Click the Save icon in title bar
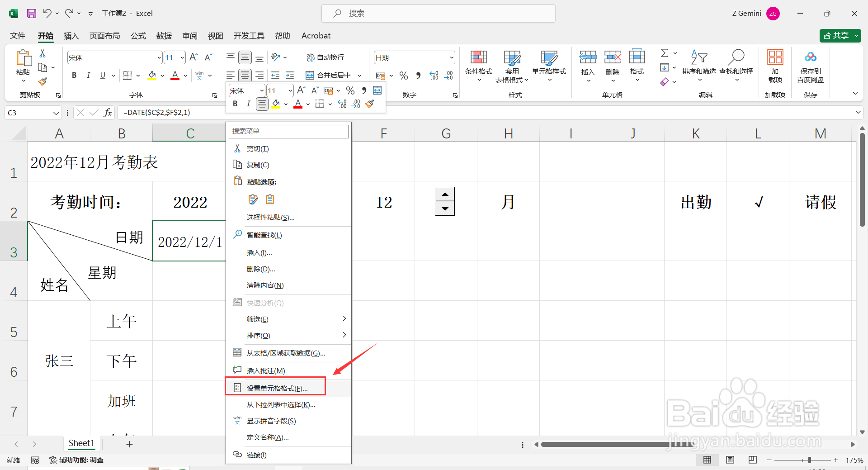The width and height of the screenshot is (868, 470). coord(32,14)
